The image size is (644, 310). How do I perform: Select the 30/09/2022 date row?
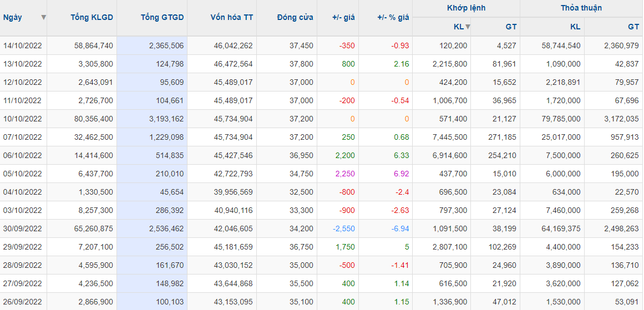(x=23, y=228)
